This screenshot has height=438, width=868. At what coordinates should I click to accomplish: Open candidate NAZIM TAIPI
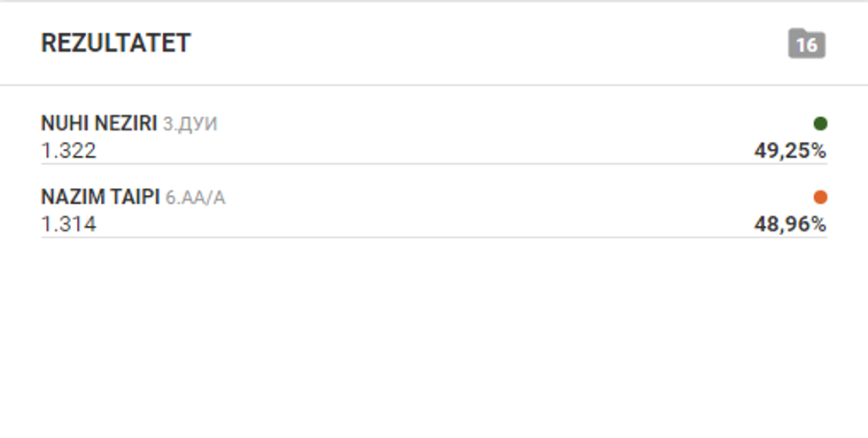100,198
